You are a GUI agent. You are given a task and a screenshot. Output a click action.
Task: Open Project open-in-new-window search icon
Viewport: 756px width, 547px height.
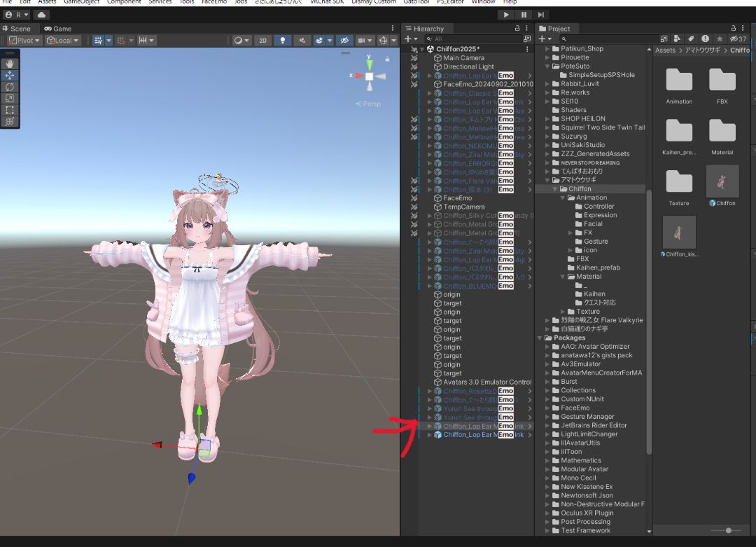coord(664,39)
